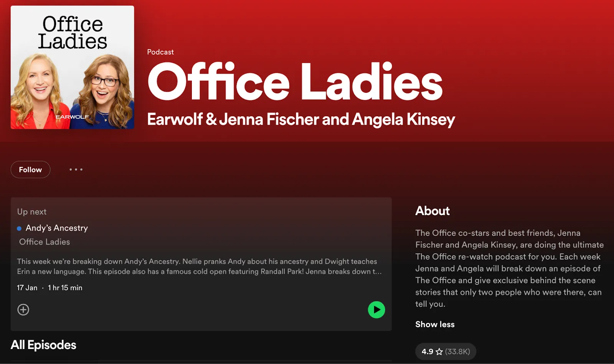The width and height of the screenshot is (614, 364).
Task: Open the 4.9 star rating badge
Action: (446, 351)
